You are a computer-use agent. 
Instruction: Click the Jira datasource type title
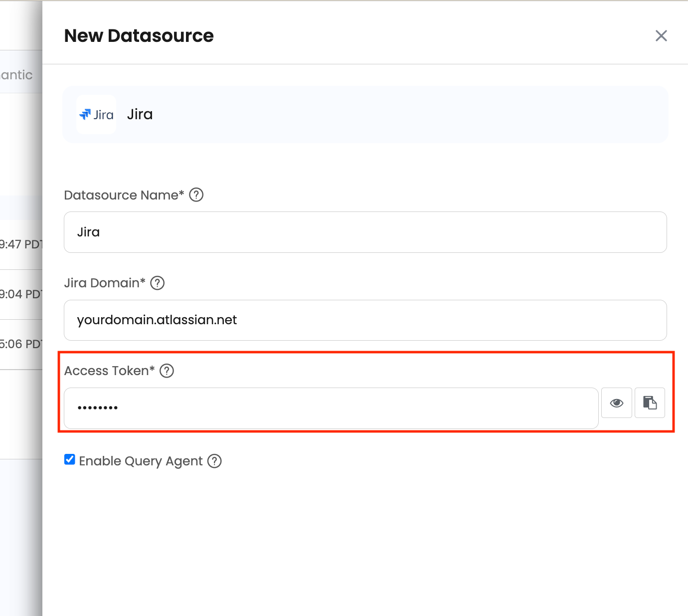point(140,114)
